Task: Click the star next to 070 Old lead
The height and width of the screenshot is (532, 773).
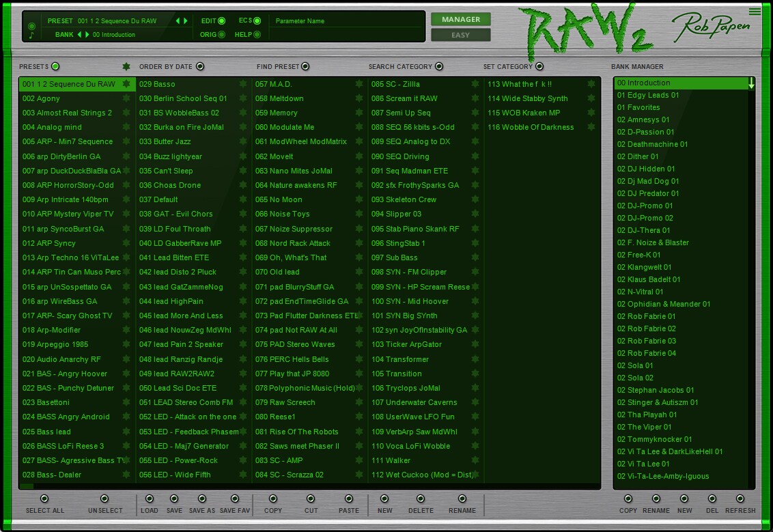Action: click(x=359, y=272)
